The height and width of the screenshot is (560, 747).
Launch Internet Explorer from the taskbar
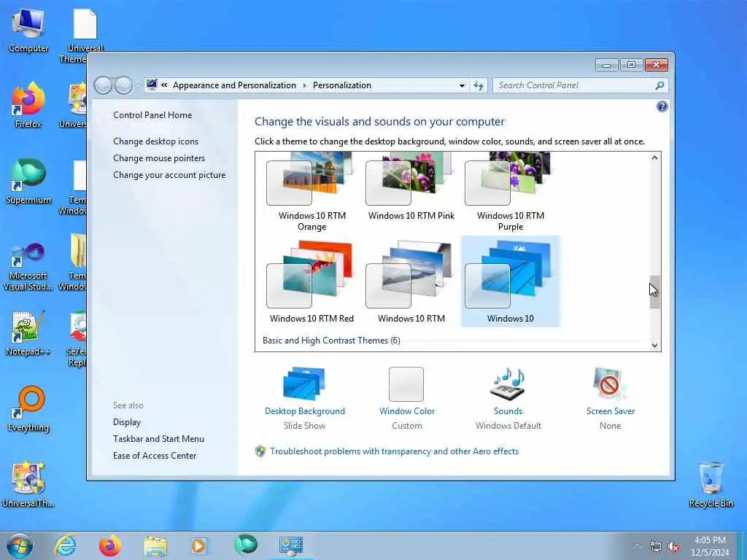pyautogui.click(x=65, y=545)
